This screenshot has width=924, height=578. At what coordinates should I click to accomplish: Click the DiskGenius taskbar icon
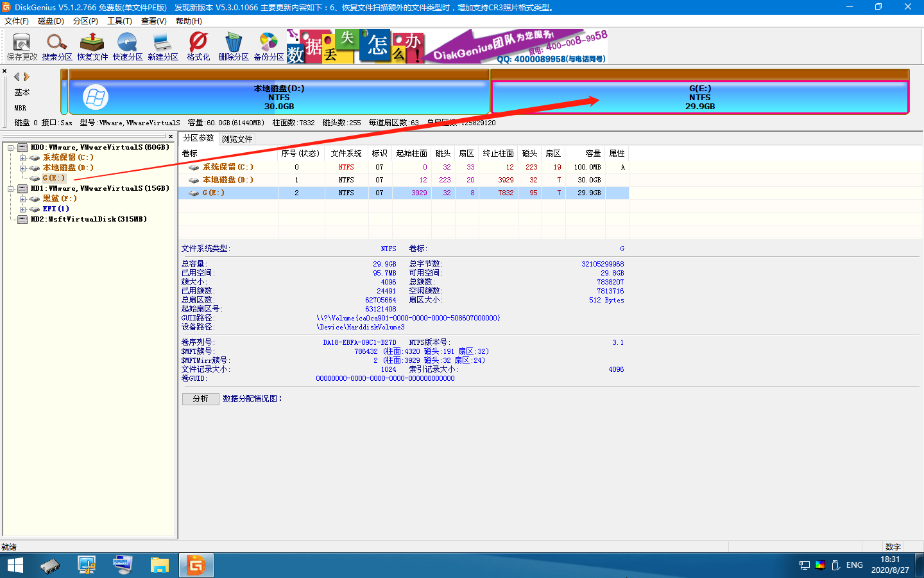pos(196,565)
